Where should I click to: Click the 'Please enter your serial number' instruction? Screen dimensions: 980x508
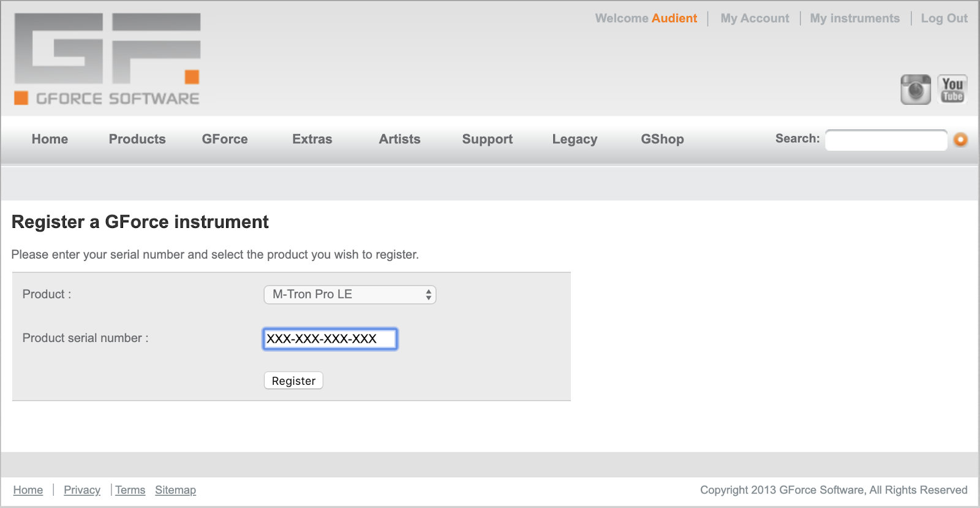coord(215,254)
